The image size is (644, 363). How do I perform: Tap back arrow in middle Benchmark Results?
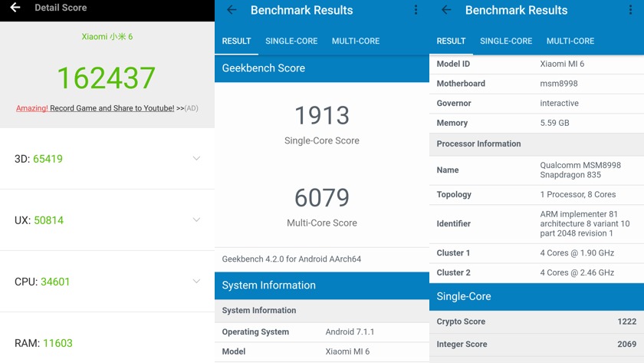tap(232, 10)
